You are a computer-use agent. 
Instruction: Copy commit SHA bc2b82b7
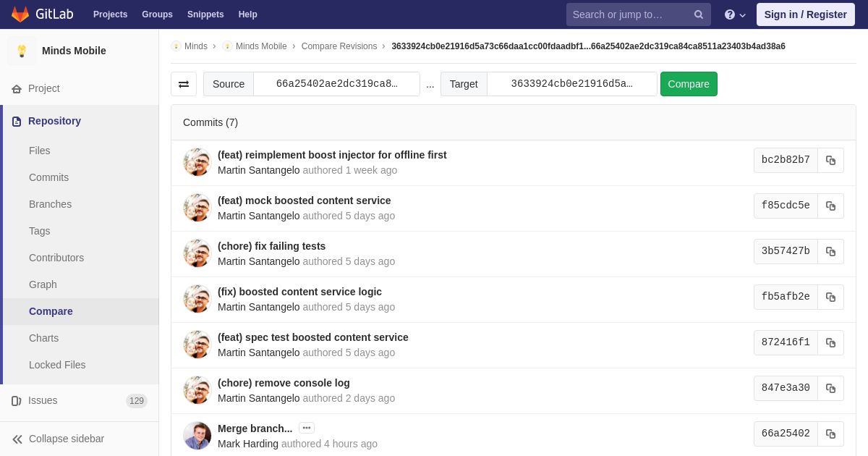click(x=830, y=161)
